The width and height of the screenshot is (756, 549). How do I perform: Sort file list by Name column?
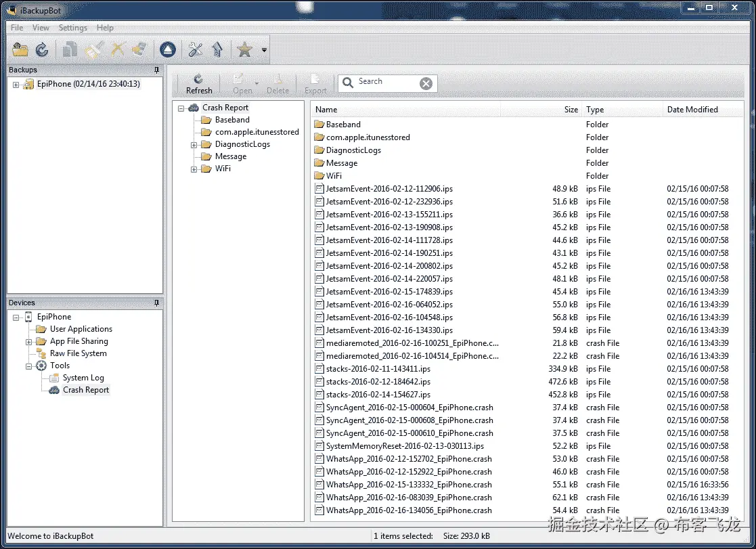point(405,110)
